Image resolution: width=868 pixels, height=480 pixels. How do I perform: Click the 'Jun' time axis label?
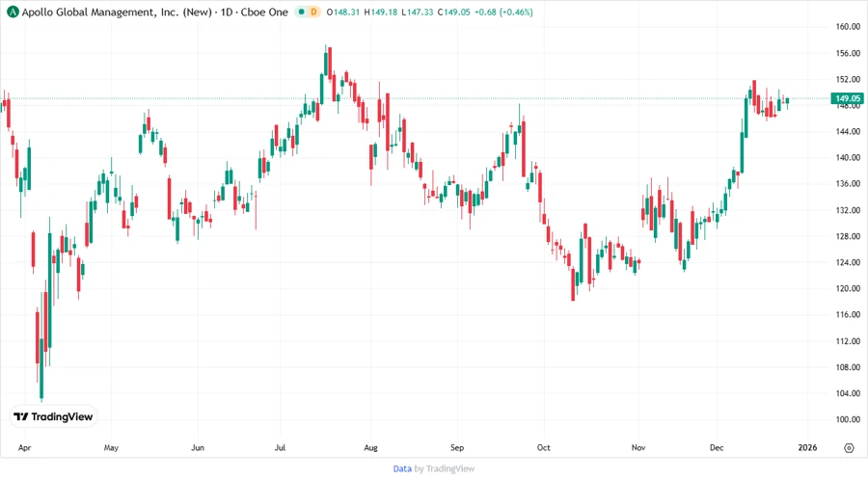pos(198,448)
